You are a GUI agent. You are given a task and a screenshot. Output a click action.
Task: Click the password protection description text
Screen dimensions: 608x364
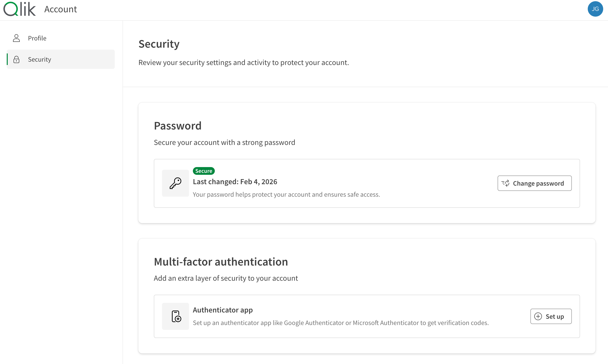tap(286, 194)
